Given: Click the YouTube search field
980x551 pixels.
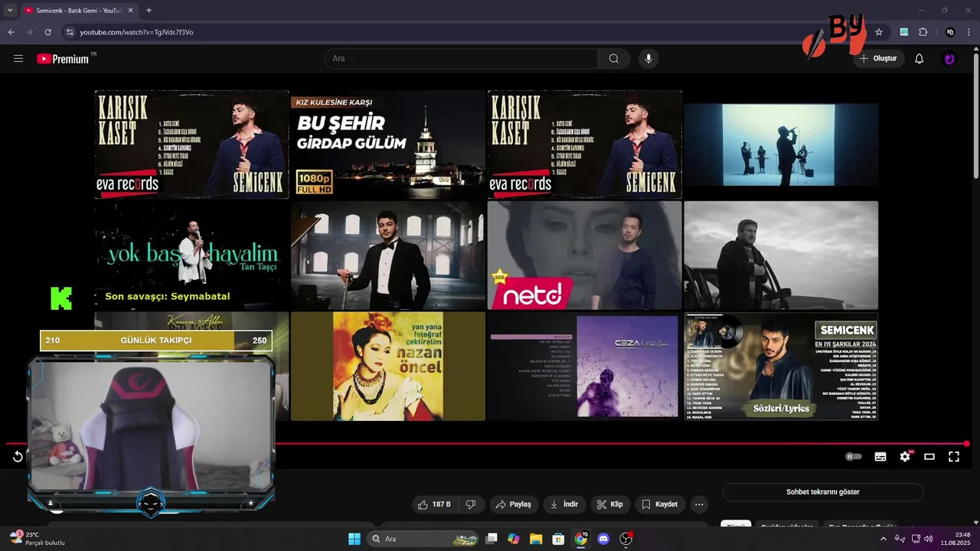Looking at the screenshot, I should [x=462, y=59].
